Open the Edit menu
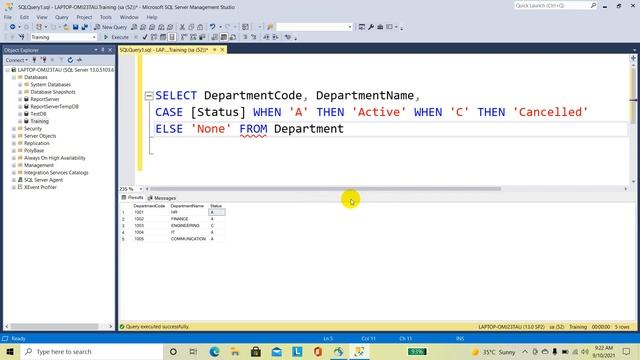This screenshot has height=360, width=640. click(x=24, y=17)
